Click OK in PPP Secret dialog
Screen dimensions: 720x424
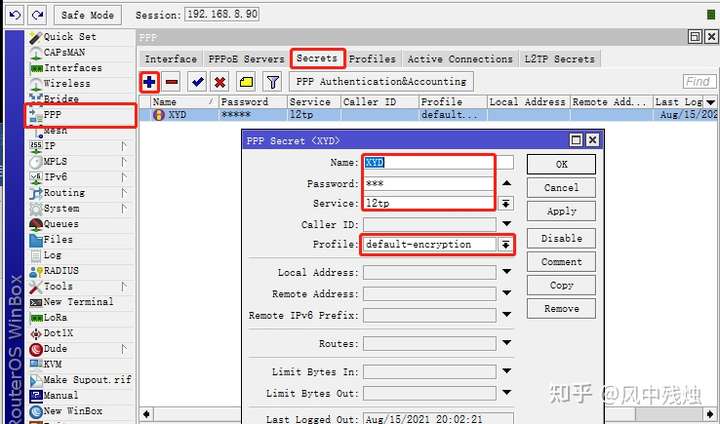[x=561, y=164]
